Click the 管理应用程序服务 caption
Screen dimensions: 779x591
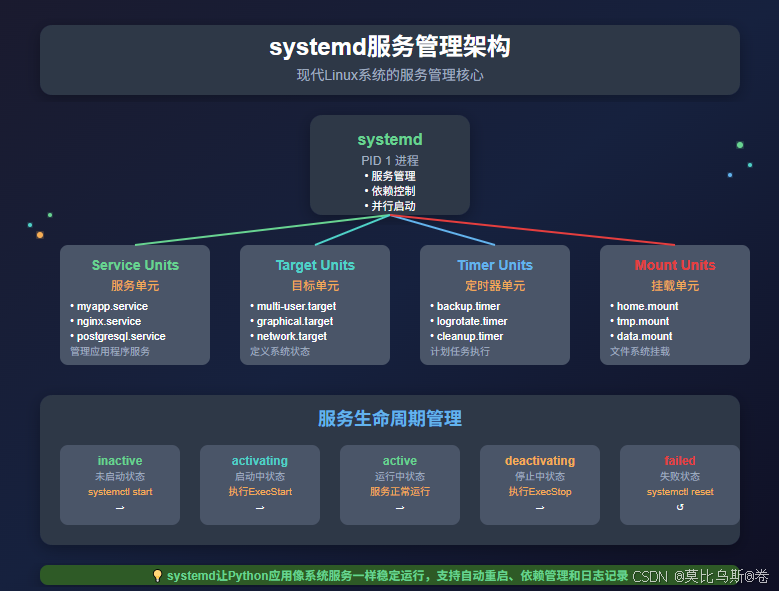click(x=110, y=351)
